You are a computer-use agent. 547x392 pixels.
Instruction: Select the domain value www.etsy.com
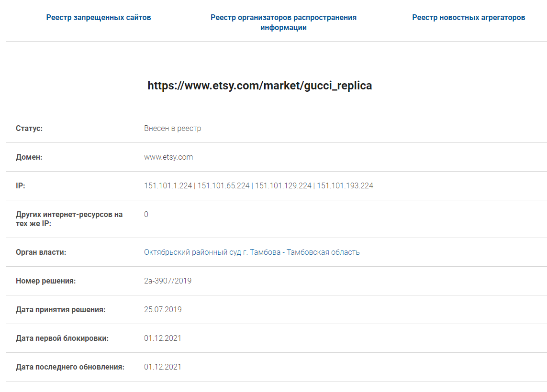(168, 157)
